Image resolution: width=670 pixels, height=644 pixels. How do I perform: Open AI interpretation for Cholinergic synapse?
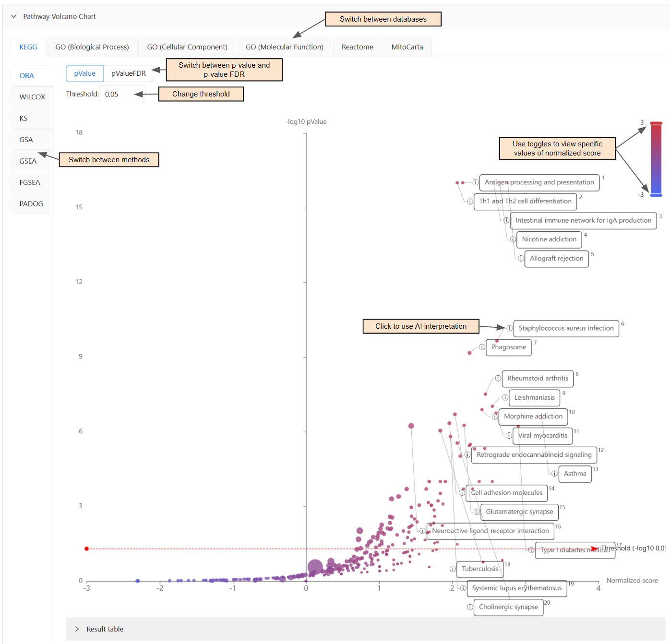(469, 607)
